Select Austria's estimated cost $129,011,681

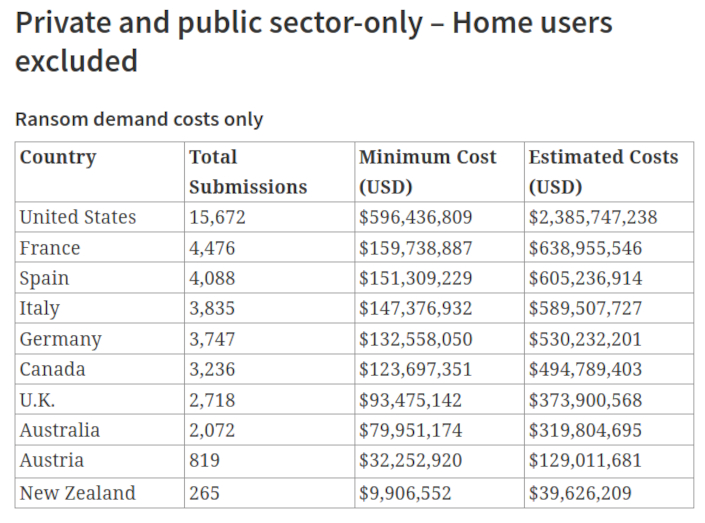click(585, 461)
